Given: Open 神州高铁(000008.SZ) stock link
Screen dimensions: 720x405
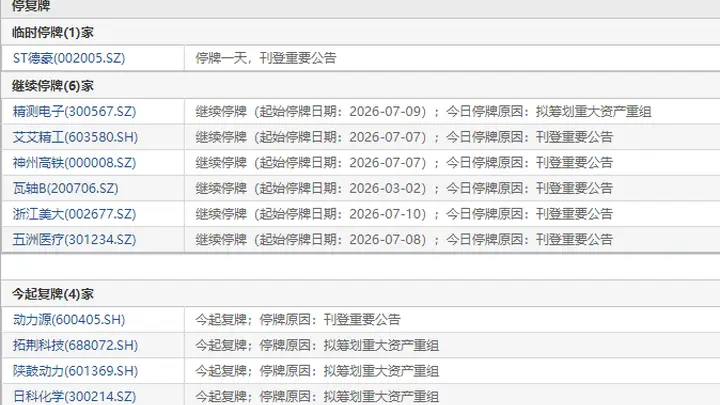Looking at the screenshot, I should pos(74,163).
